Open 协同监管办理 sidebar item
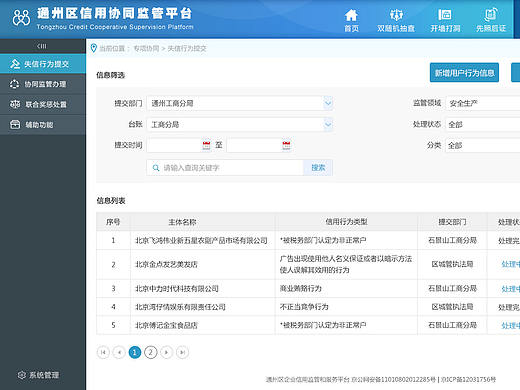 (x=43, y=84)
